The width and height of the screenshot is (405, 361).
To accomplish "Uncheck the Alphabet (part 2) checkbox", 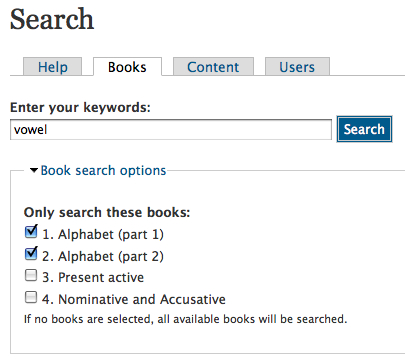I will [x=31, y=253].
